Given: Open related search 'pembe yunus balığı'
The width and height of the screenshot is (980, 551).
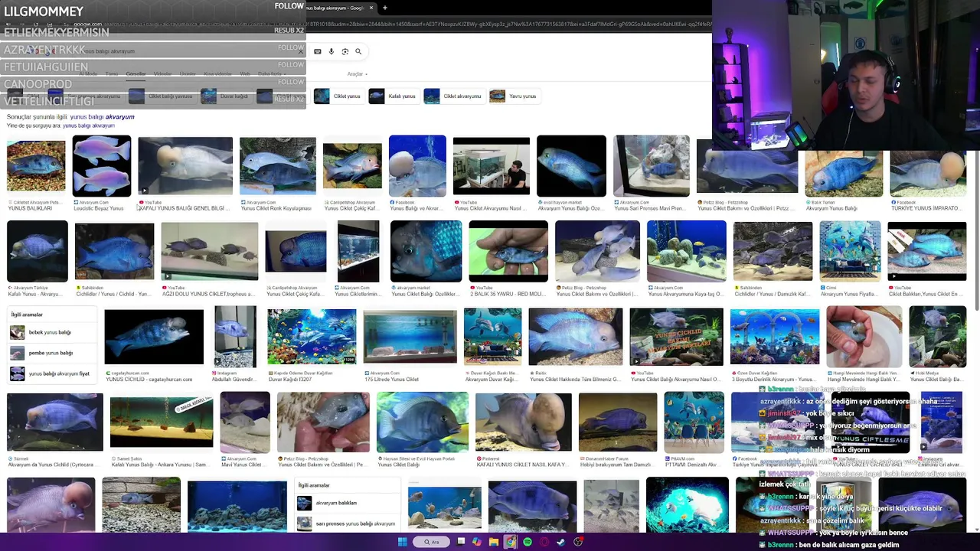Looking at the screenshot, I should click(x=53, y=353).
